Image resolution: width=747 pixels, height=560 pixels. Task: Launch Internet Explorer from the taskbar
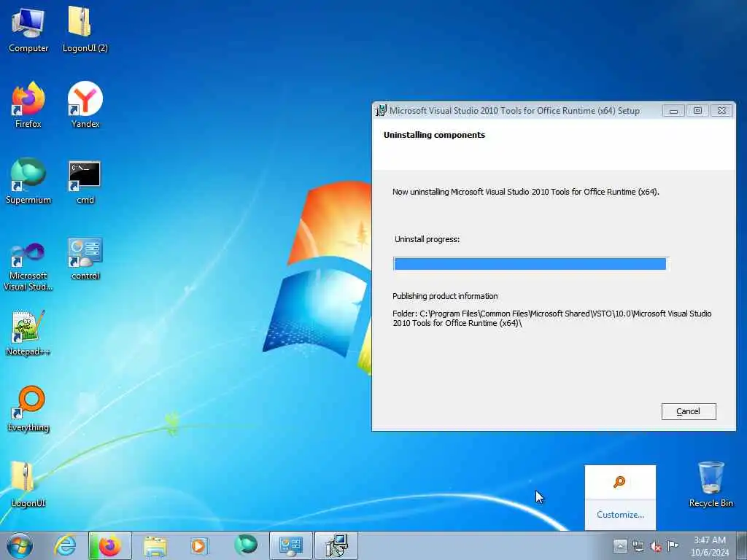tap(65, 545)
